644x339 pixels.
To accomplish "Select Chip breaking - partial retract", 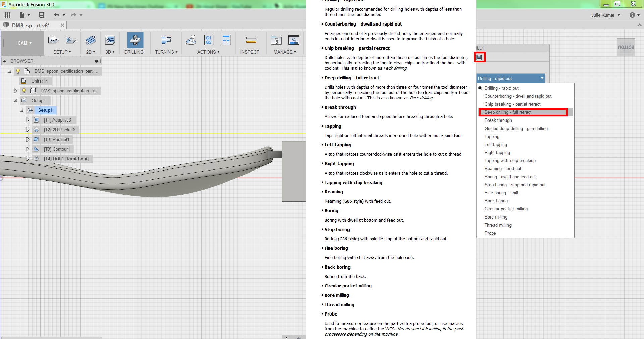I will [513, 104].
